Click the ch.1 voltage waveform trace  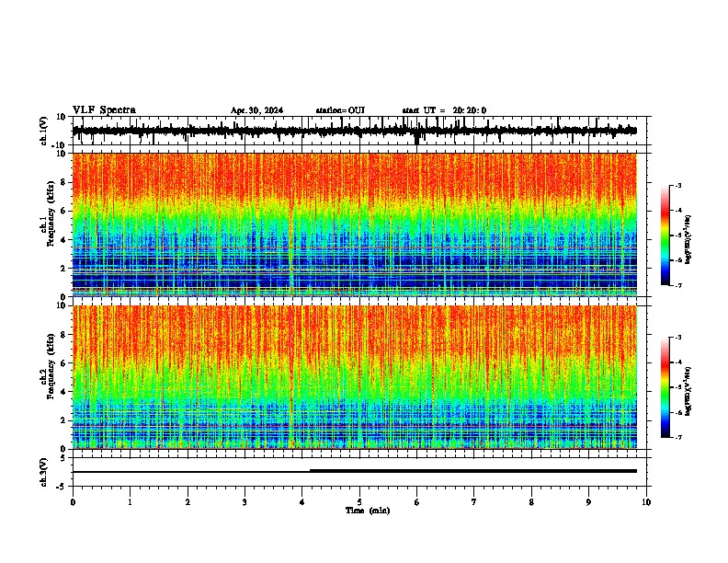(354, 131)
